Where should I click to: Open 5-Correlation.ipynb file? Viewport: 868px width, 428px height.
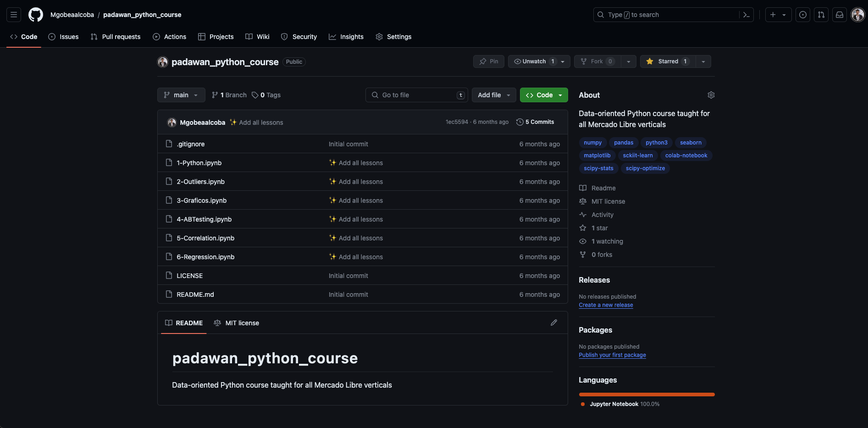[205, 238]
